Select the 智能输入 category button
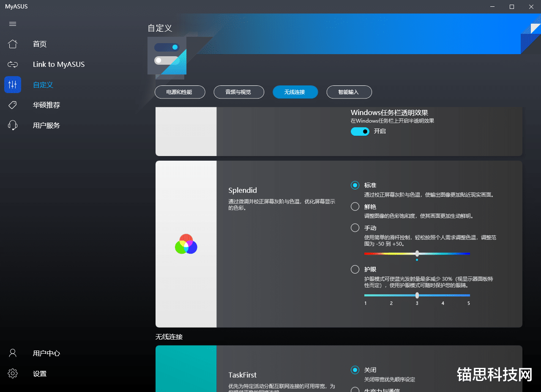The height and width of the screenshot is (392, 541). pyautogui.click(x=349, y=92)
